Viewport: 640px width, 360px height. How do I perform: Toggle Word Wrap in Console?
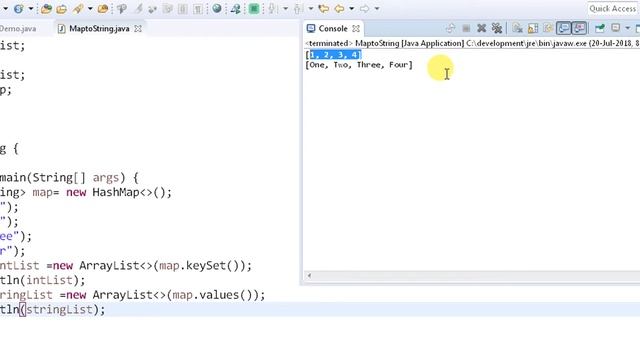point(548,28)
